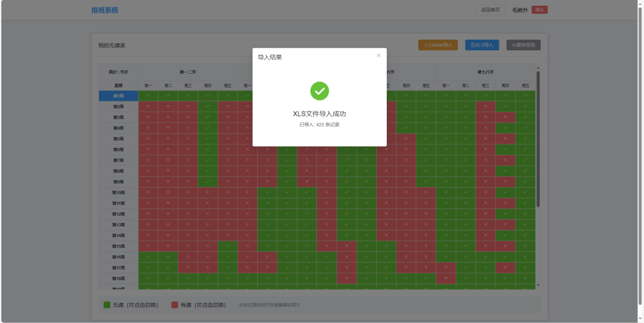Click the timetable's vertical scrollbar thumb

point(538,139)
